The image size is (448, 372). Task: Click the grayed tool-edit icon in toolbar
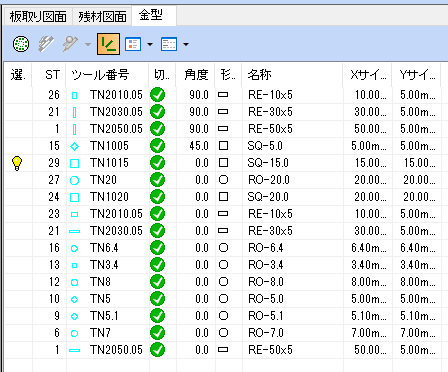pos(46,44)
